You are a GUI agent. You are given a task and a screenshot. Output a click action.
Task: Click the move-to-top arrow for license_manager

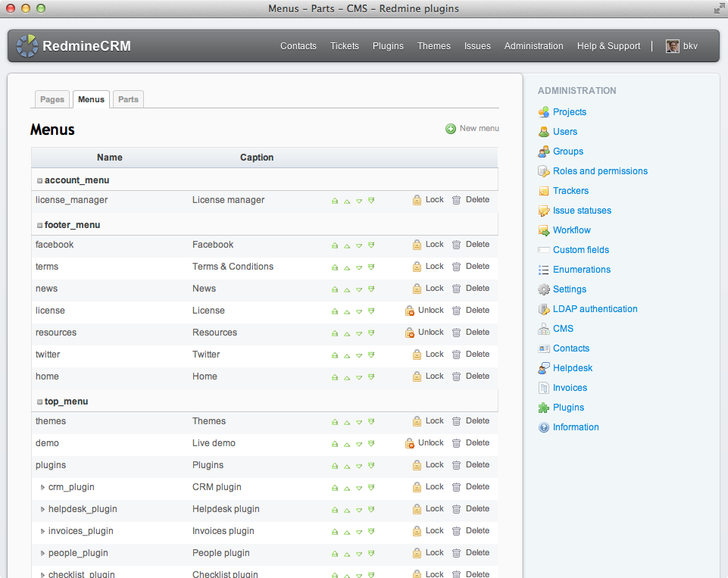335,201
